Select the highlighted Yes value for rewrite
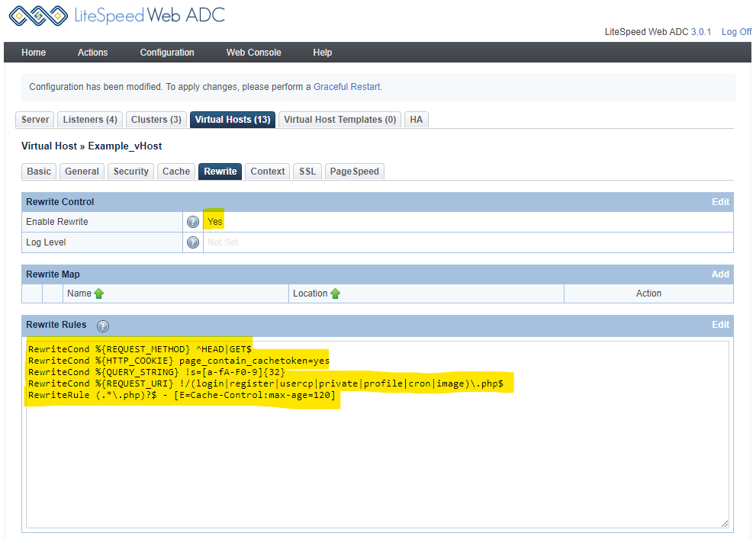Image resolution: width=756 pixels, height=539 pixels. pyautogui.click(x=214, y=220)
